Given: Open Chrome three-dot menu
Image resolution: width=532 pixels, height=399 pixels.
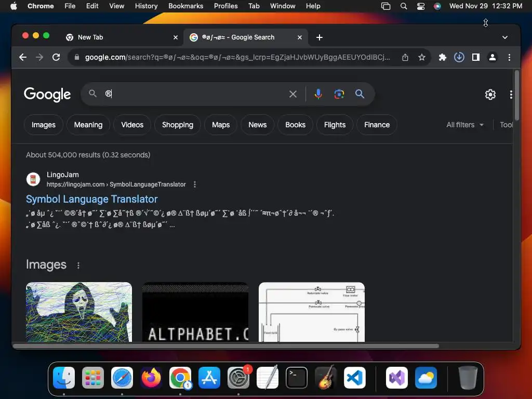Looking at the screenshot, I should (509, 57).
